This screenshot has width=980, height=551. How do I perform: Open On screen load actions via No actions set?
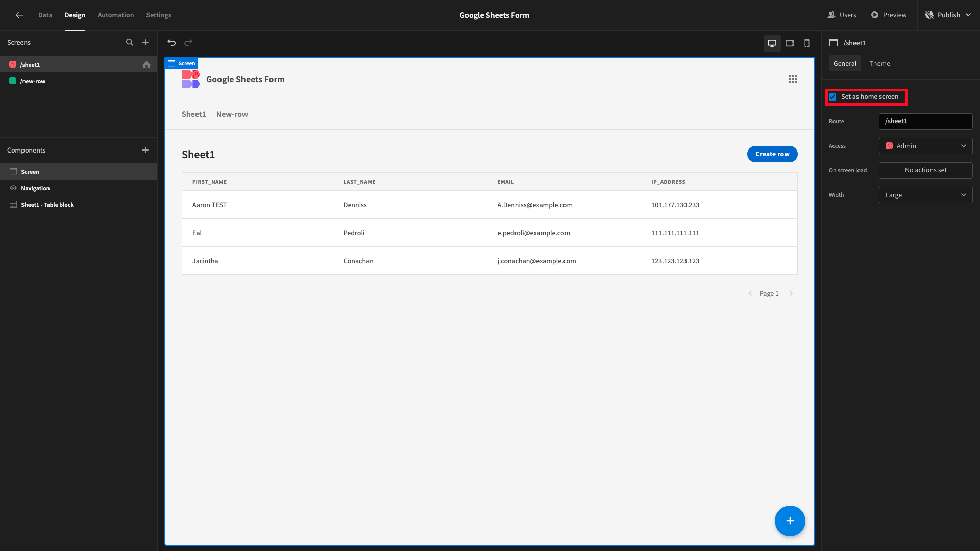coord(925,170)
